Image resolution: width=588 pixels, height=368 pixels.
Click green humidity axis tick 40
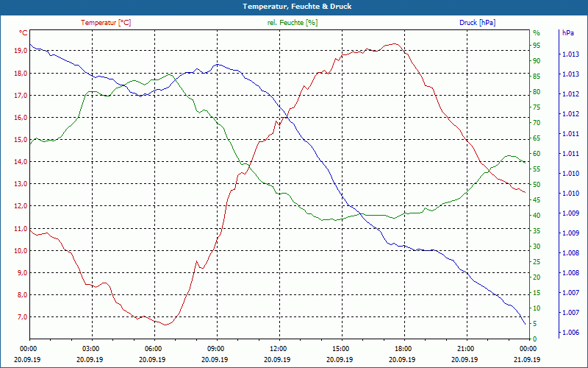(537, 215)
